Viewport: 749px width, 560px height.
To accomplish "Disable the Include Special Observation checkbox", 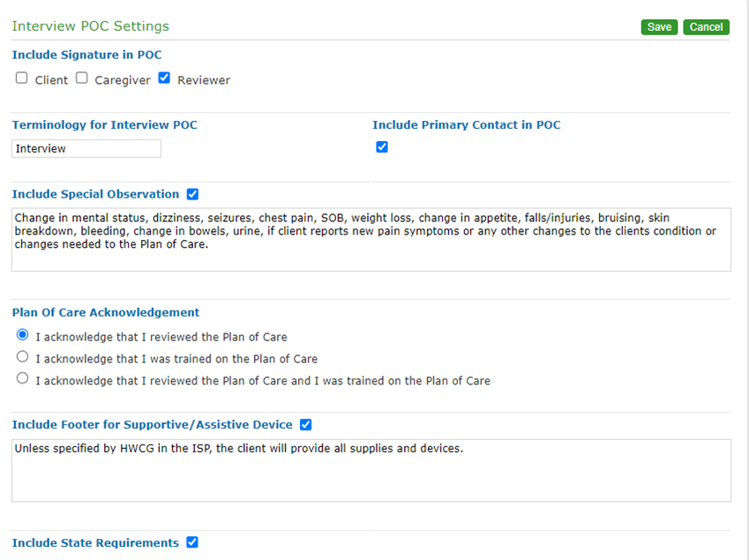I will [193, 194].
